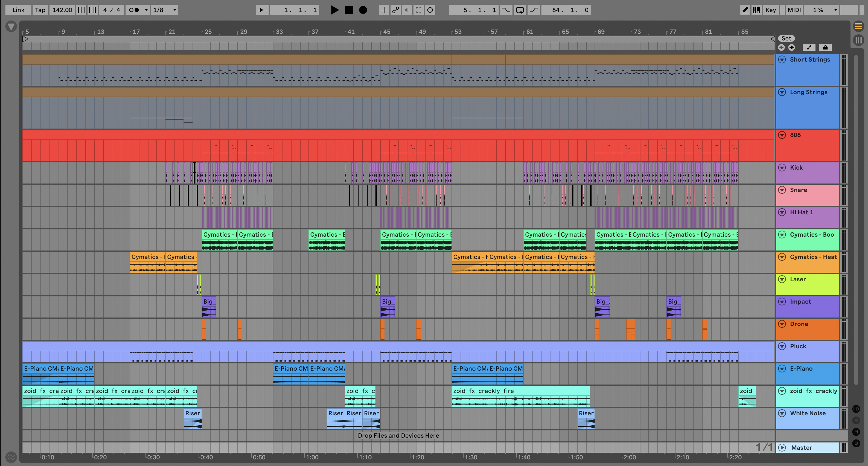Screen dimensions: 868x466
Task: Click the Tap tempo button
Action: 40,10
